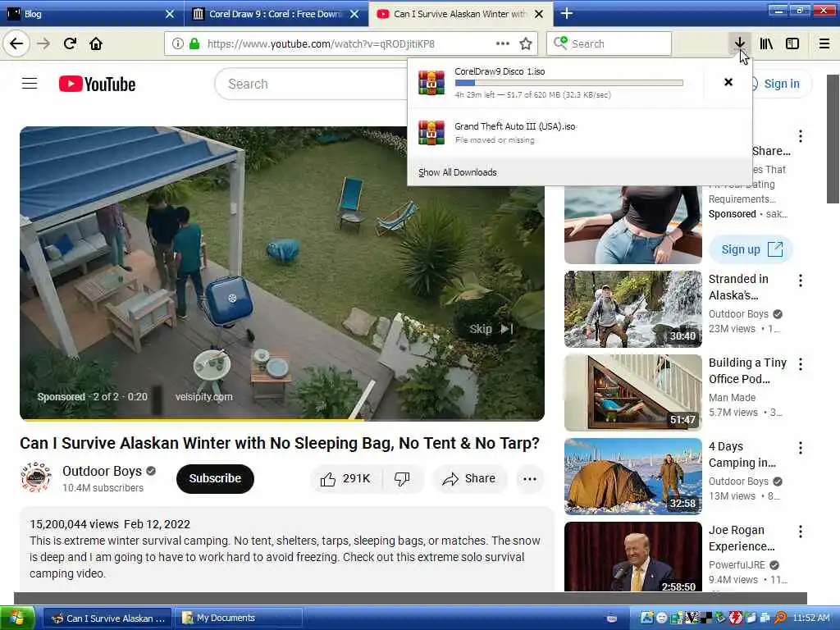Open 4 Days Camping video thumbnail

pyautogui.click(x=633, y=477)
